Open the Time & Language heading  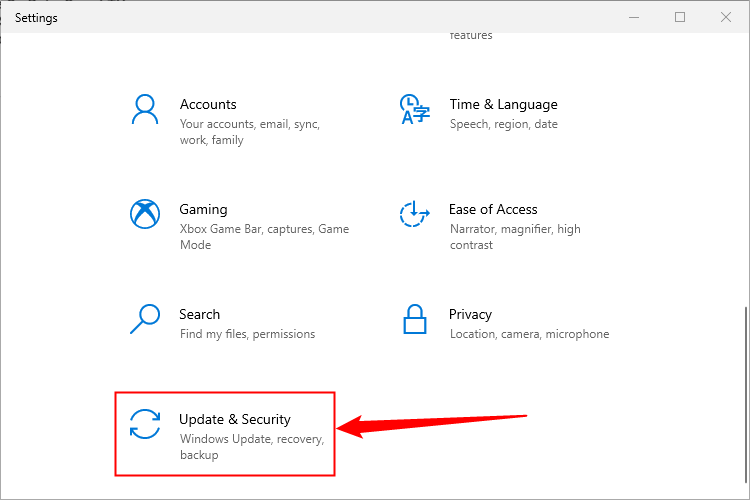point(504,104)
